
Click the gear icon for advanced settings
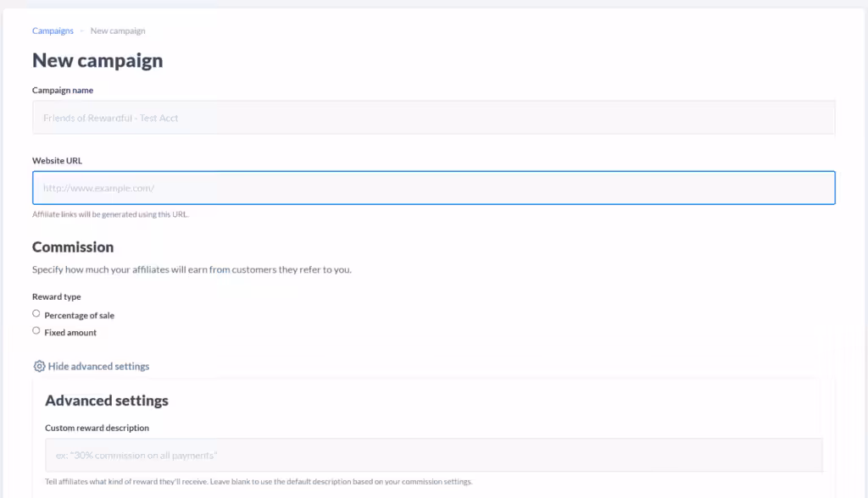click(x=39, y=367)
